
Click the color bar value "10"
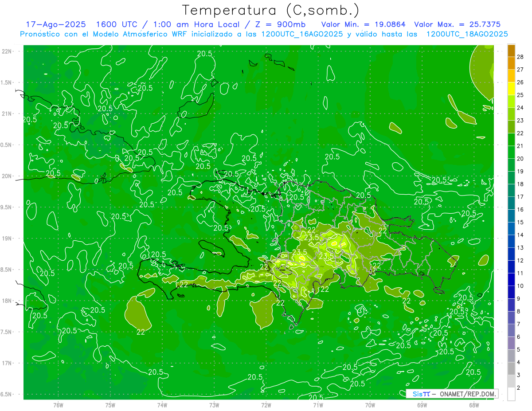point(520,286)
